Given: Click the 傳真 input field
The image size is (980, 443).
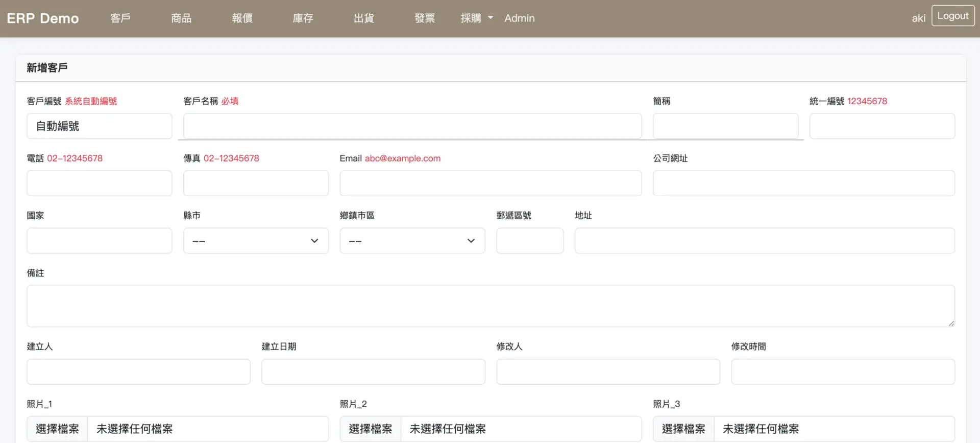Looking at the screenshot, I should coord(256,183).
